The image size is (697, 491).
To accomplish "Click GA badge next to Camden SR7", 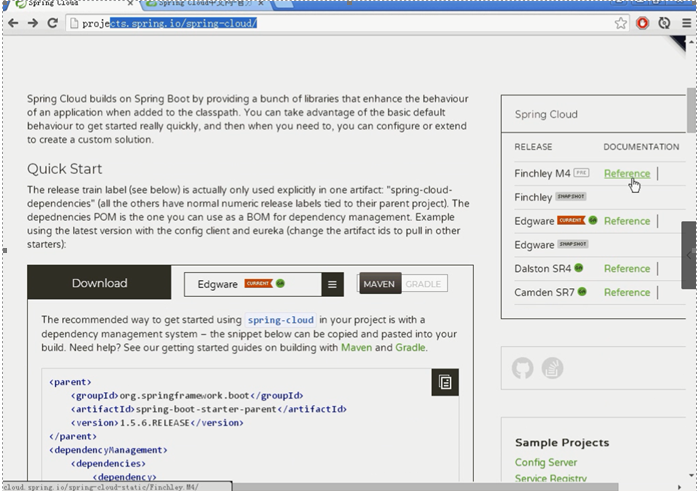I will tap(582, 291).
